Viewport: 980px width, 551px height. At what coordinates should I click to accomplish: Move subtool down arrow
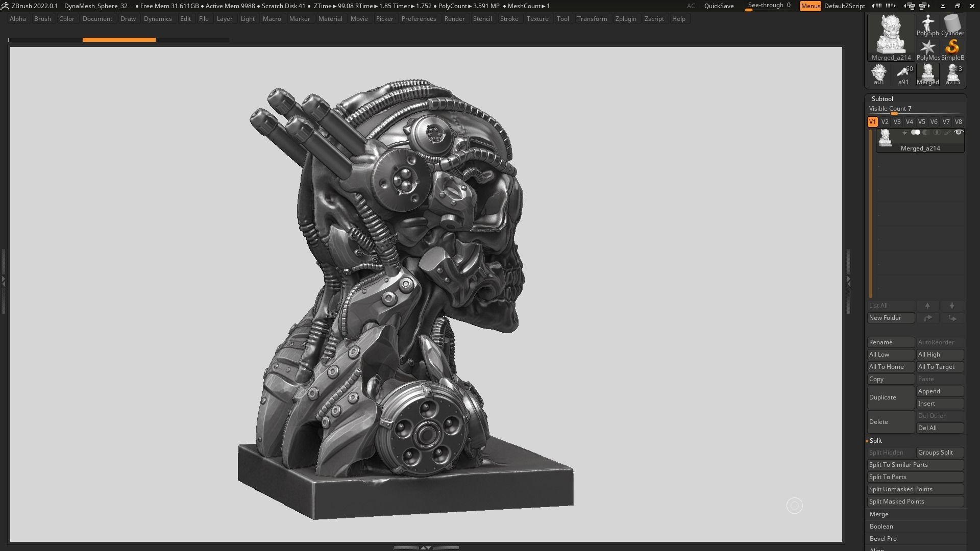point(952,306)
